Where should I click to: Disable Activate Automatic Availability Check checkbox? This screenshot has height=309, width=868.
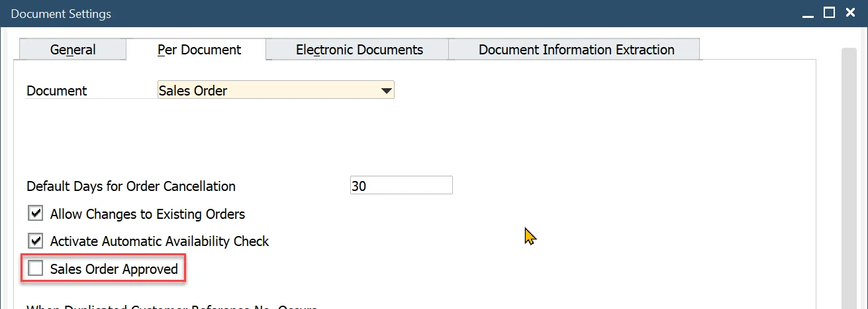[35, 241]
